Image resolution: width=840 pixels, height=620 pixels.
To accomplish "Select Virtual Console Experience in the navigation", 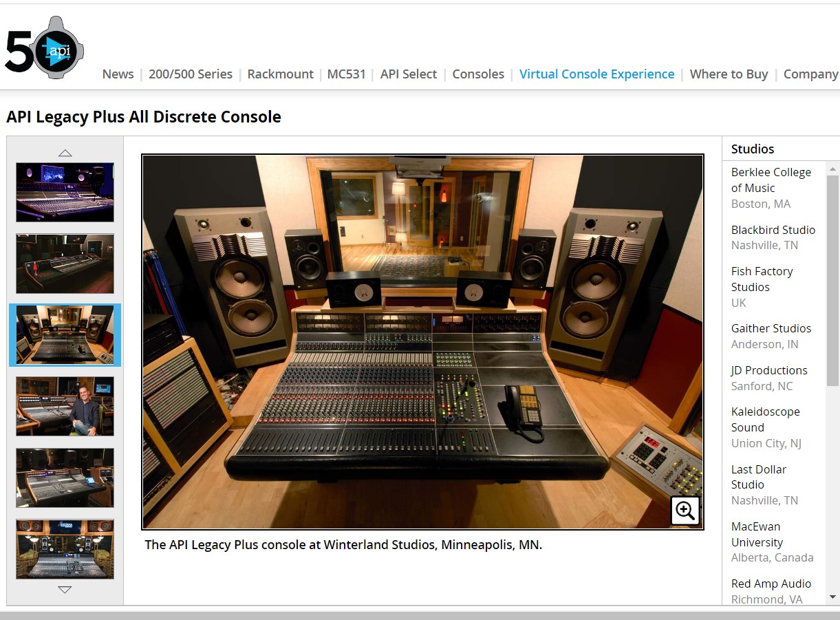I will click(x=596, y=74).
